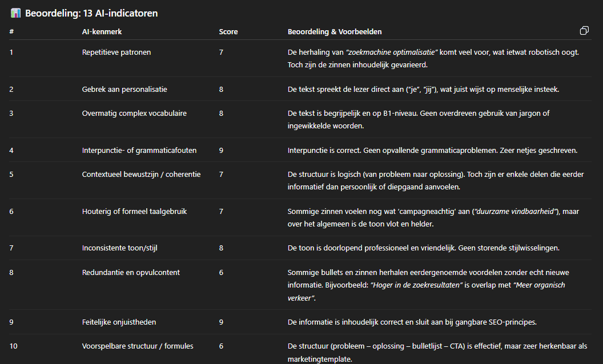Click the "Overmatig complex vocabulaire" cell
The height and width of the screenshot is (364, 603).
pyautogui.click(x=134, y=114)
